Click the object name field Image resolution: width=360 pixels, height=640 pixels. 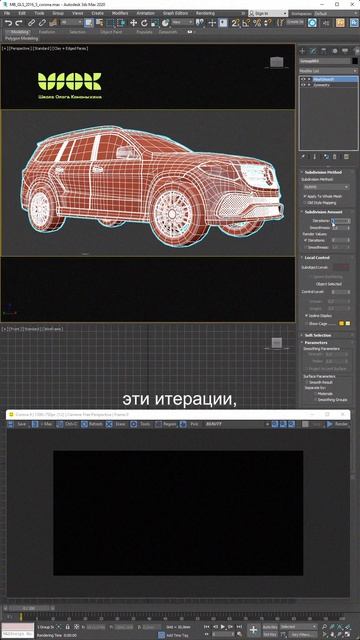[325, 61]
